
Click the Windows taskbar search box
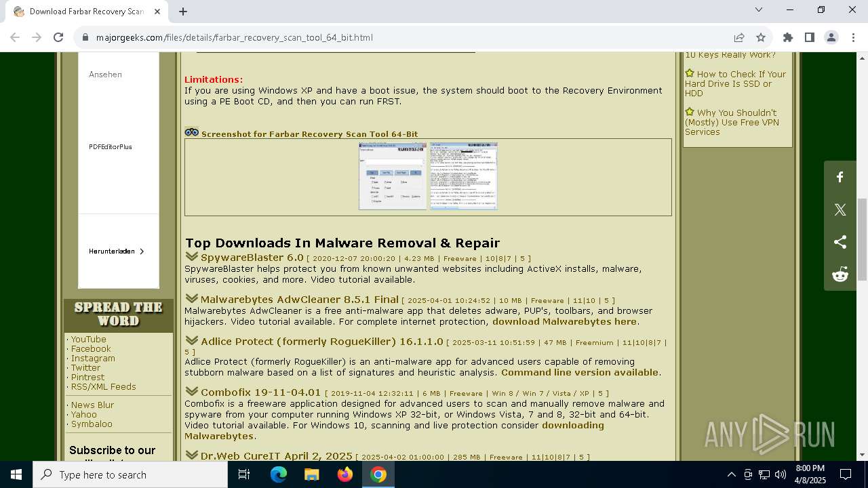[130, 474]
